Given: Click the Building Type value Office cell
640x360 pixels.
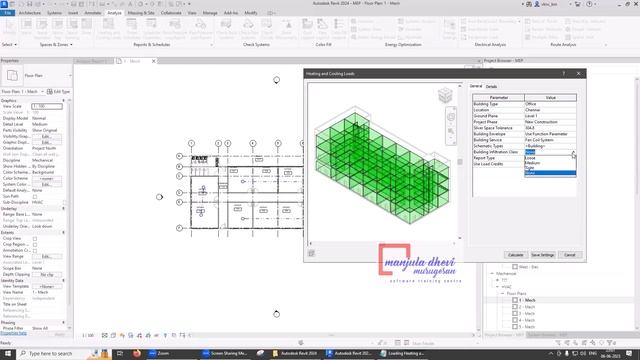Looking at the screenshot, I should click(550, 104).
